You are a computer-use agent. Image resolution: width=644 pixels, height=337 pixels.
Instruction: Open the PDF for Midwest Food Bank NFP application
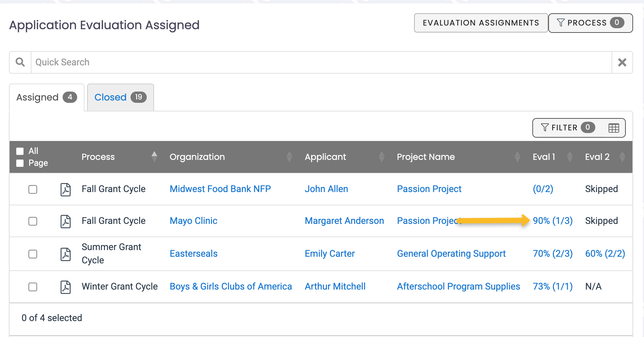66,189
